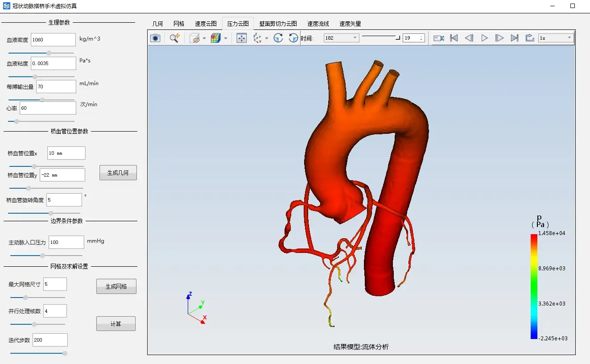Click the 并行处理核数 slider handle
This screenshot has height=364, width=590.
point(34,324)
